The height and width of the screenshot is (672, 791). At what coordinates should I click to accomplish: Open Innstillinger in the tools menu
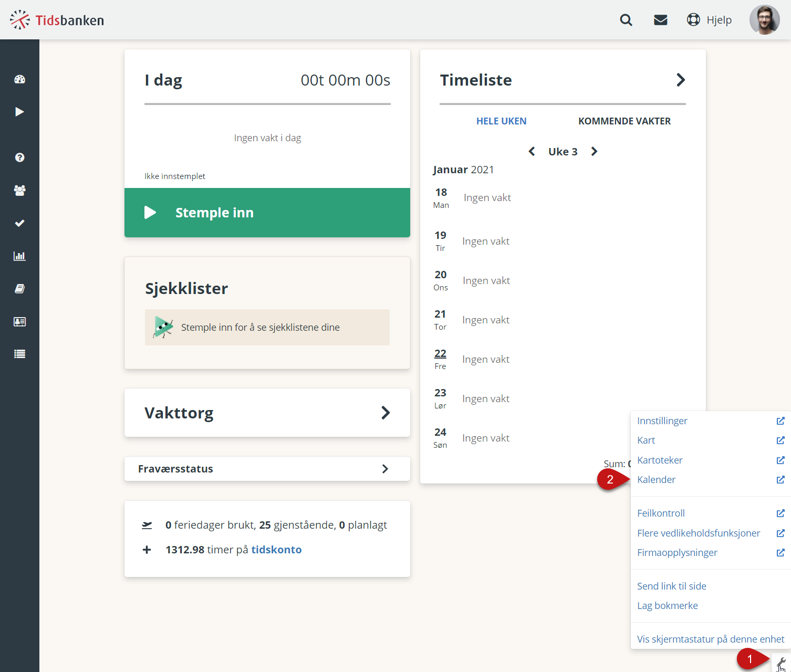[x=662, y=421]
